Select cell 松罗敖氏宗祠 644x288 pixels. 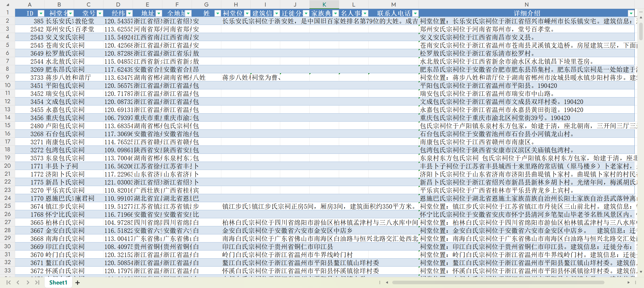[59, 53]
